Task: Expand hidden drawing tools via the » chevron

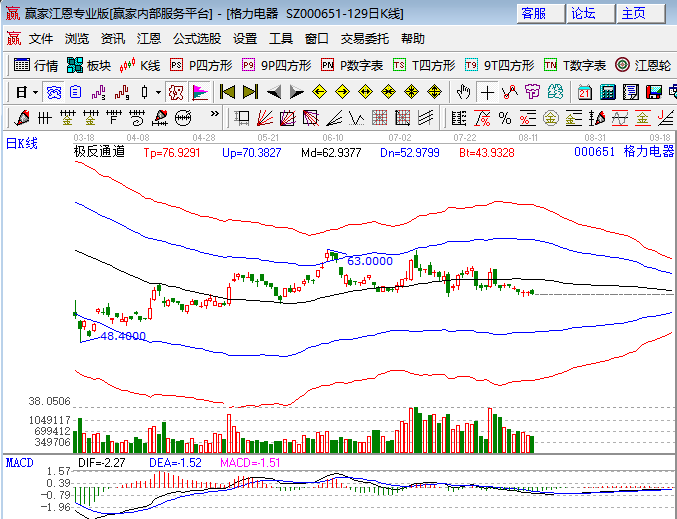Action: pyautogui.click(x=215, y=114)
